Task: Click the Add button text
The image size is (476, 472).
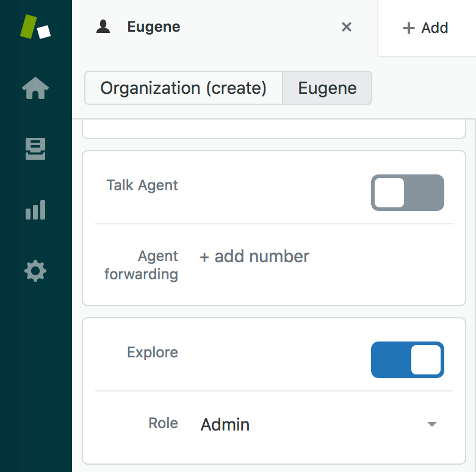Action: [435, 28]
